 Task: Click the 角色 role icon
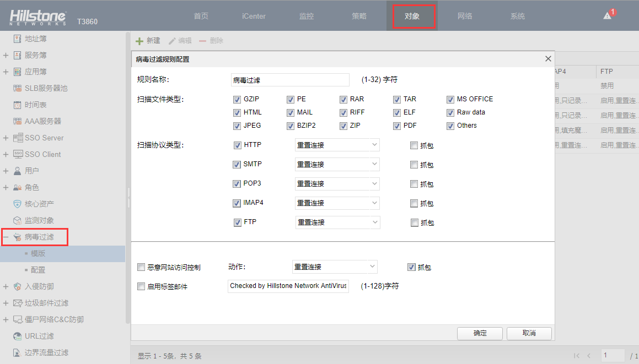tap(17, 188)
